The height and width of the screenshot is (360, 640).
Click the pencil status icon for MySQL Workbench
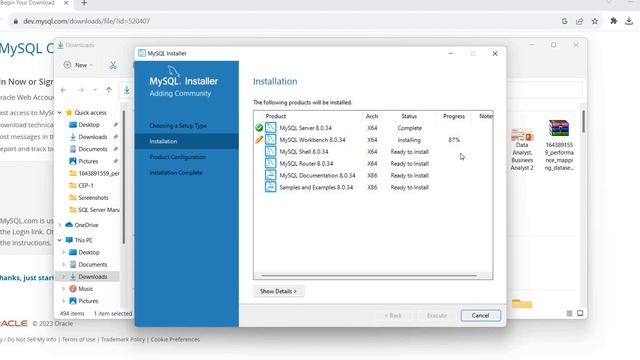(259, 140)
